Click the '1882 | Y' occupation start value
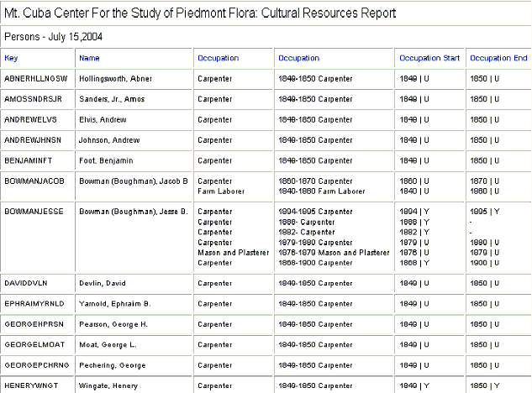Viewport: 532px width, 393px height. point(414,233)
